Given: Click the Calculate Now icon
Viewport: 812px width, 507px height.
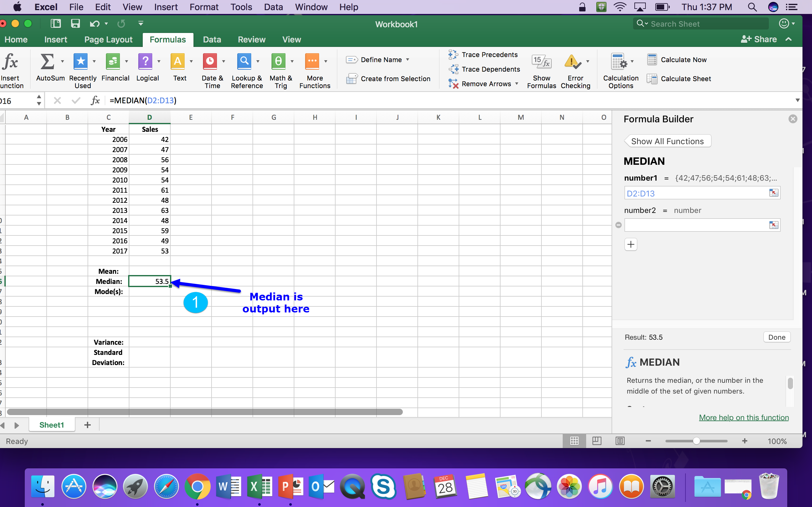Looking at the screenshot, I should [x=652, y=60].
